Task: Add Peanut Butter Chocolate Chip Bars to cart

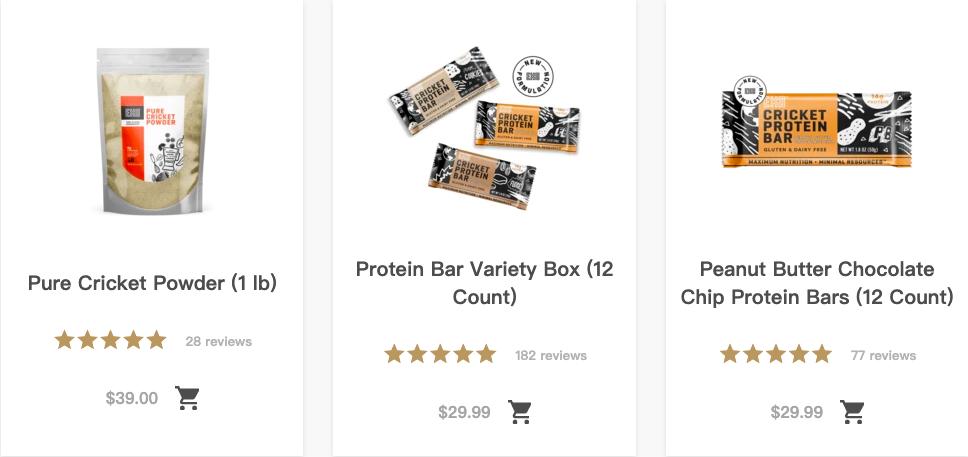Action: (852, 412)
